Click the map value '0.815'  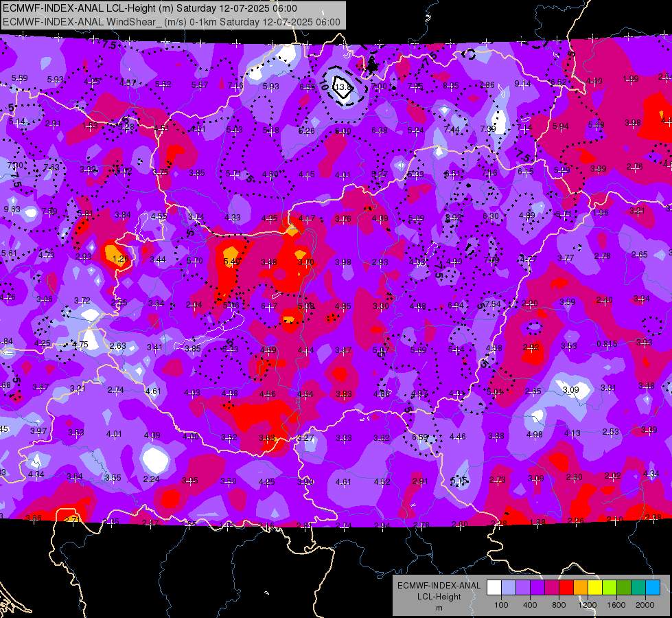pyautogui.click(x=607, y=344)
